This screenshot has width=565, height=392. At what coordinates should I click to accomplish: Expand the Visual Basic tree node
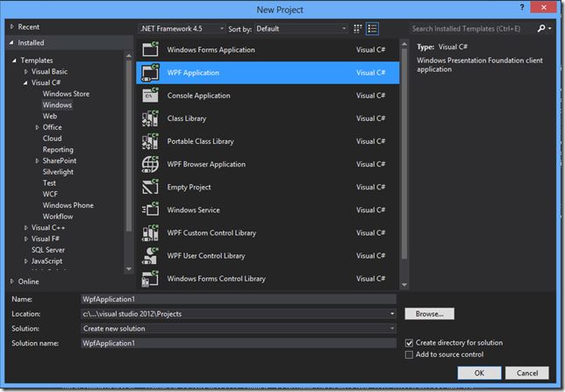26,72
